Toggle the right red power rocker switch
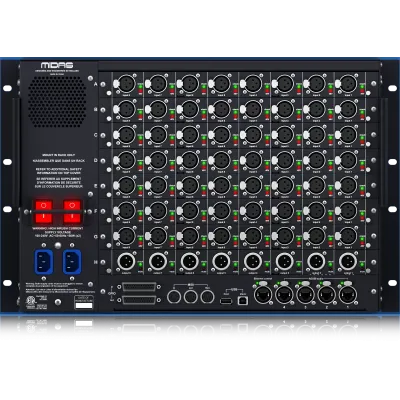 click(x=72, y=211)
